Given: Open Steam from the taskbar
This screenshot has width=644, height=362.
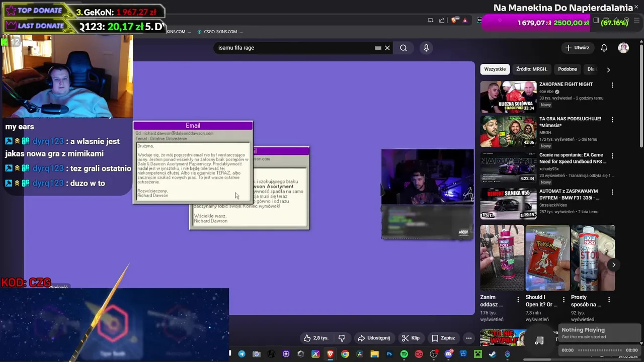Looking at the screenshot, I should click(493, 354).
